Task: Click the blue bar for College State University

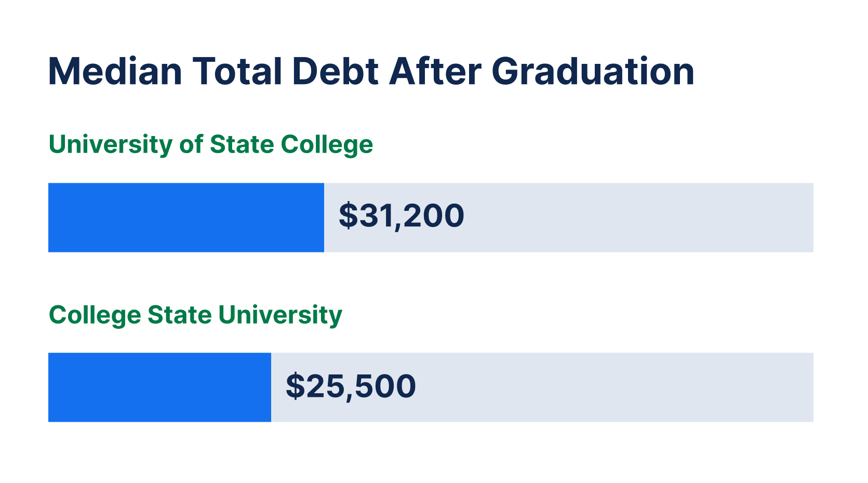Action: click(x=159, y=387)
